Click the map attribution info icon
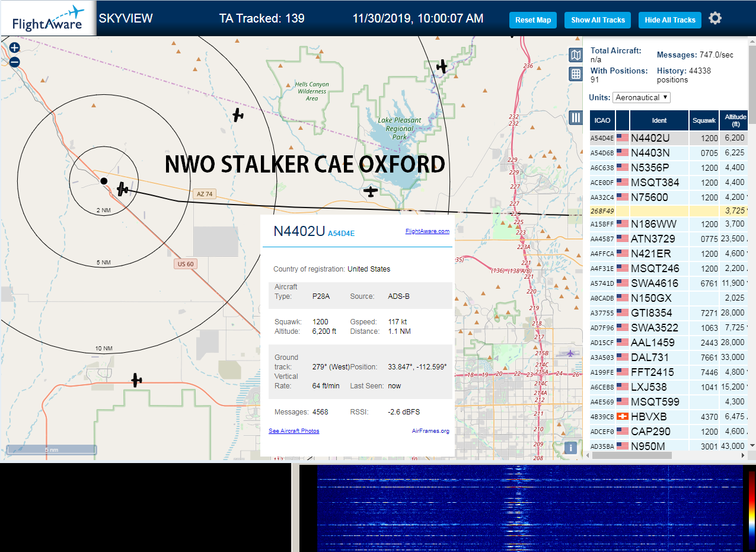 570,448
